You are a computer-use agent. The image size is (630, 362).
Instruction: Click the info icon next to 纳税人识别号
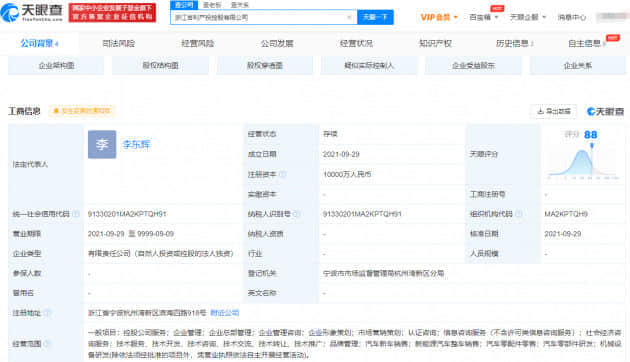pyautogui.click(x=297, y=214)
